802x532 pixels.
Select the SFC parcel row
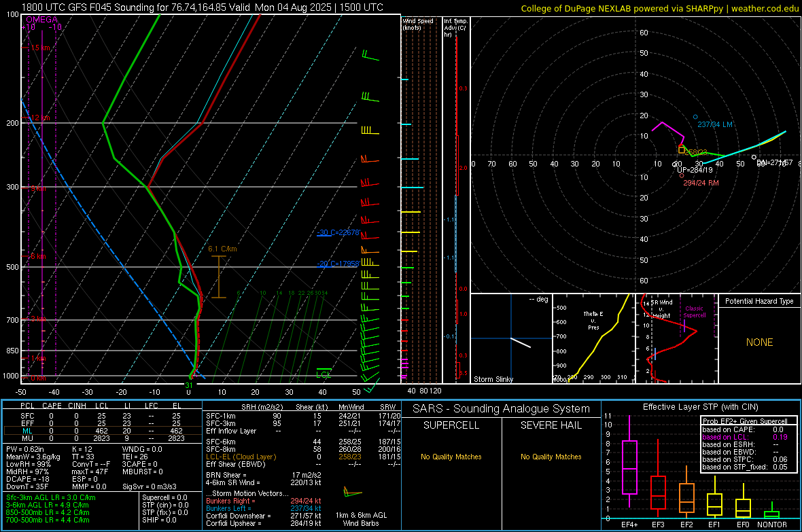(x=101, y=416)
